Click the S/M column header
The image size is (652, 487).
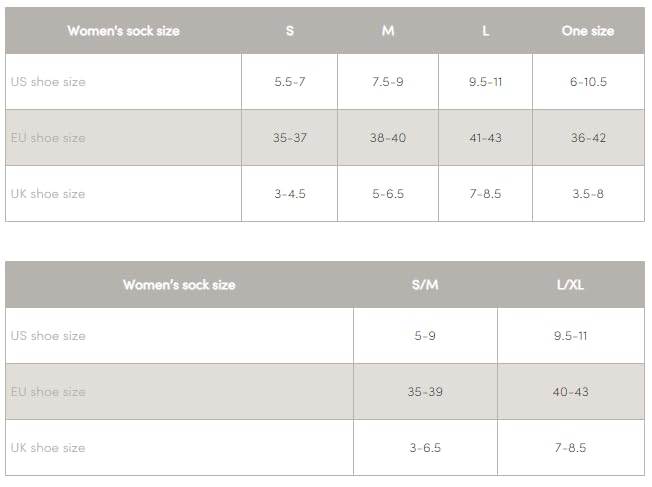coord(425,285)
